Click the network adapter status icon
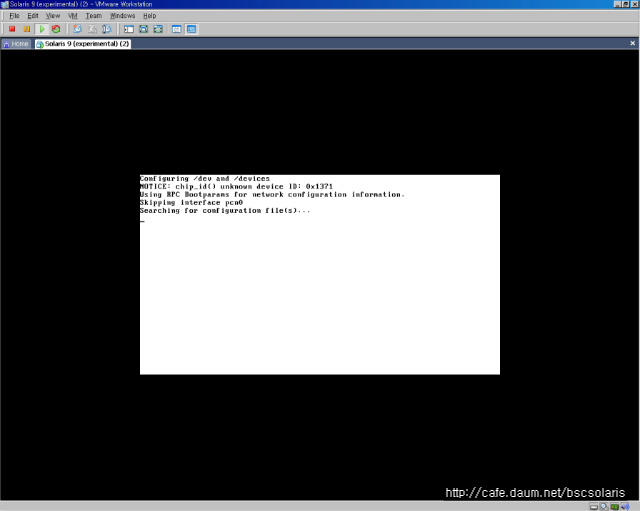The image size is (640, 511). click(615, 507)
